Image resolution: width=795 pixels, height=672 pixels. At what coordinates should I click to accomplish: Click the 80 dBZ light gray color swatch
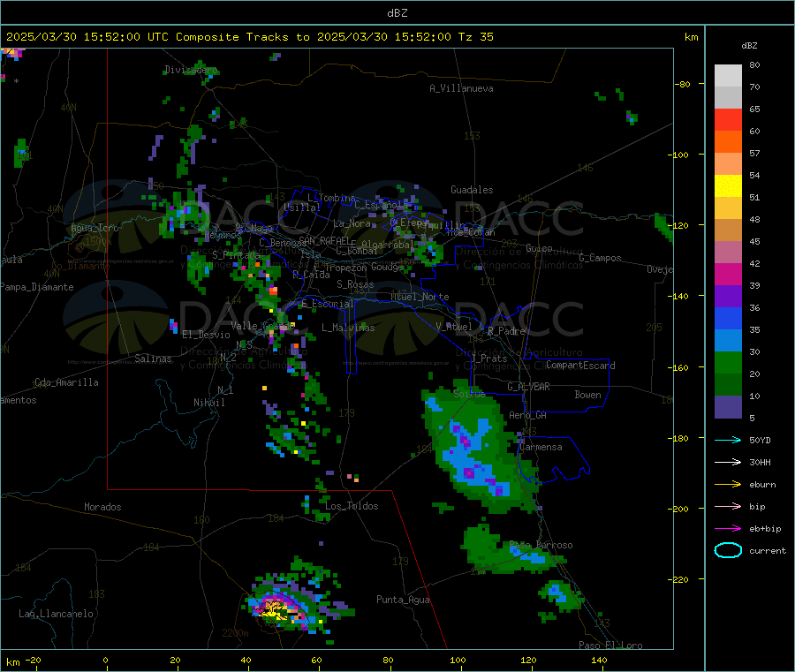728,76
